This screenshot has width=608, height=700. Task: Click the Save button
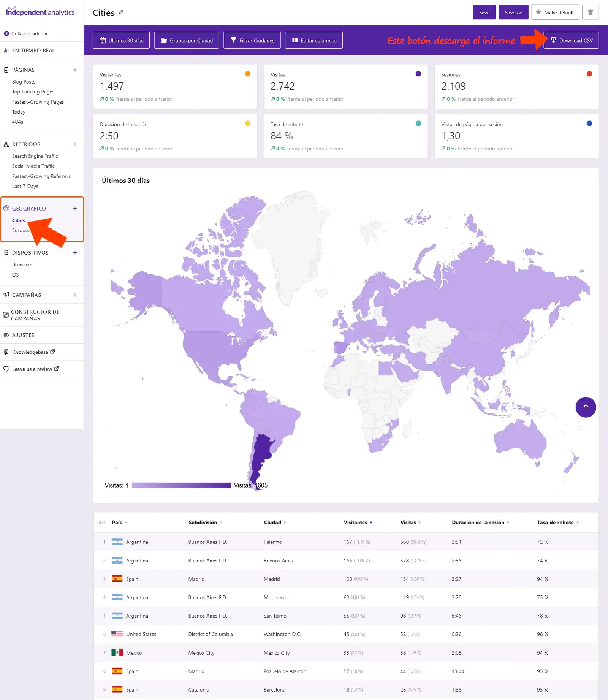[x=484, y=12]
